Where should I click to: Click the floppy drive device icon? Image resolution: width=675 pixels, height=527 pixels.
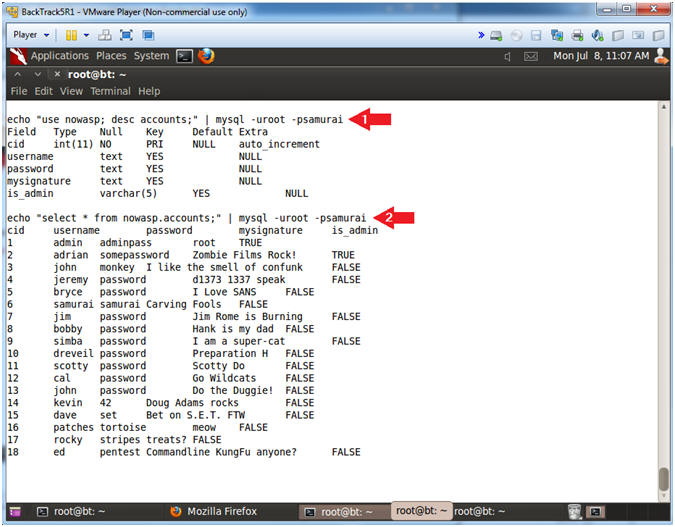pyautogui.click(x=536, y=36)
